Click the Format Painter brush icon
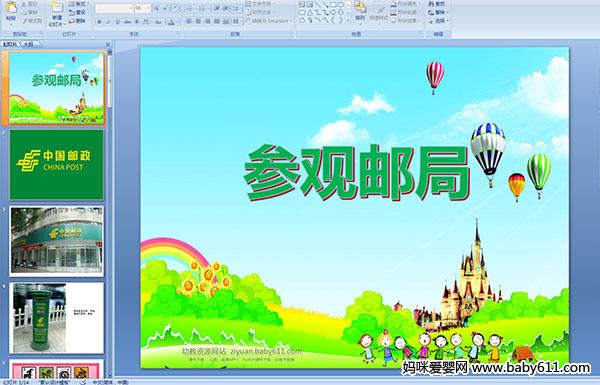600x385 pixels. pyautogui.click(x=25, y=21)
